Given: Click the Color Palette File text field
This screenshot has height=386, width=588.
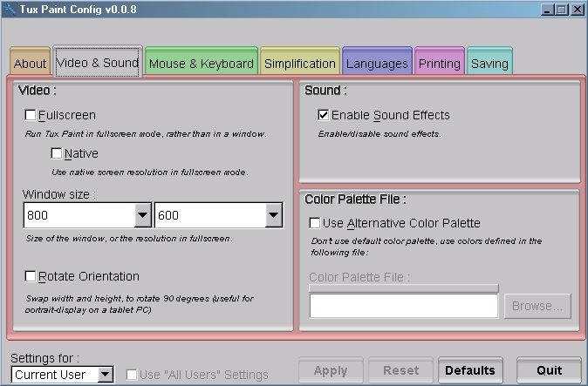Looking at the screenshot, I should tap(403, 306).
